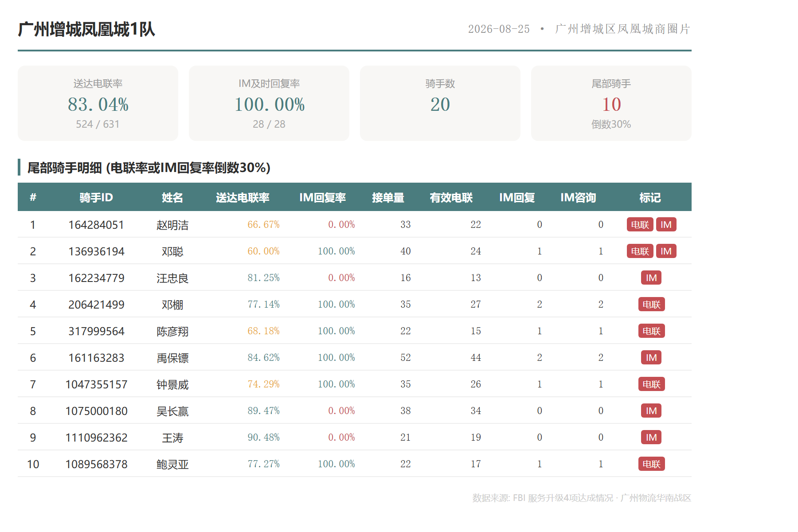Click the 电联 tag in 赵明洁's row
The image size is (798, 532).
click(640, 224)
